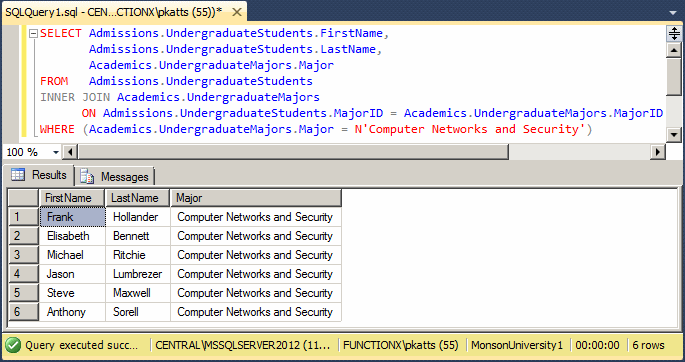Image resolution: width=685 pixels, height=362 pixels.
Task: Close the SQLQuery1.sql tab
Action: (236, 12)
